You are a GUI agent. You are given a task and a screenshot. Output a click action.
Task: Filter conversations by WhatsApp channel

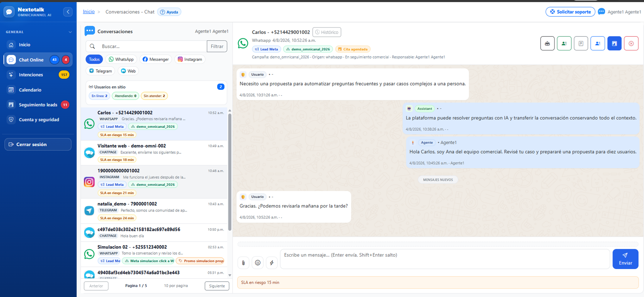[x=121, y=59]
